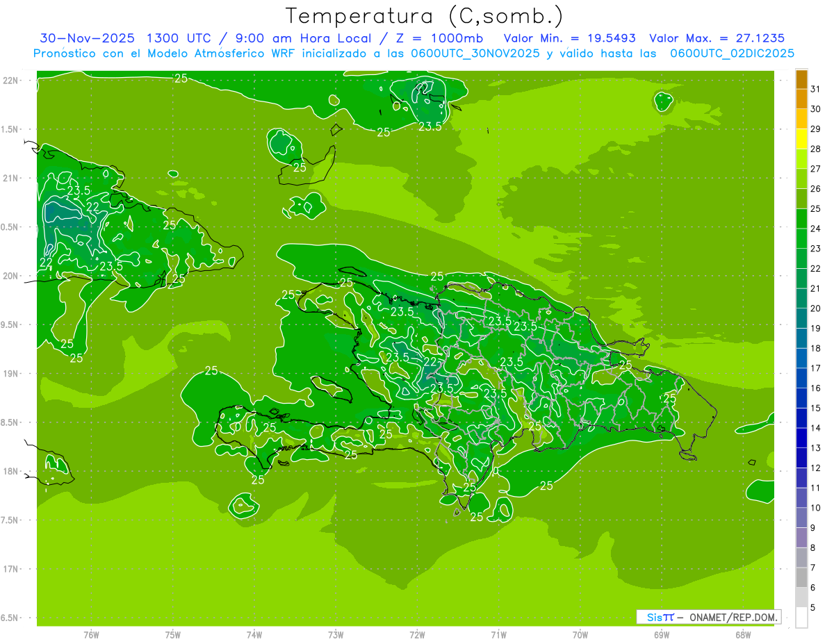834x644 pixels.
Task: Click the '21N' latitude label
Action: 11,178
